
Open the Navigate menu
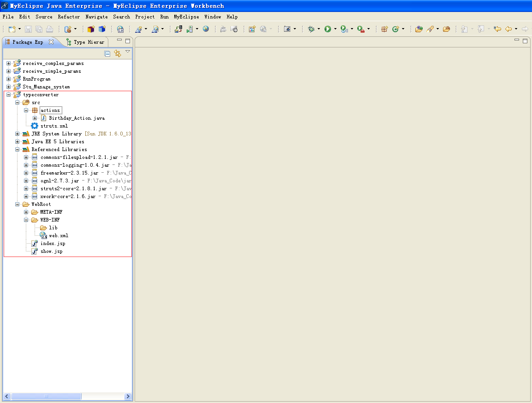coord(96,17)
